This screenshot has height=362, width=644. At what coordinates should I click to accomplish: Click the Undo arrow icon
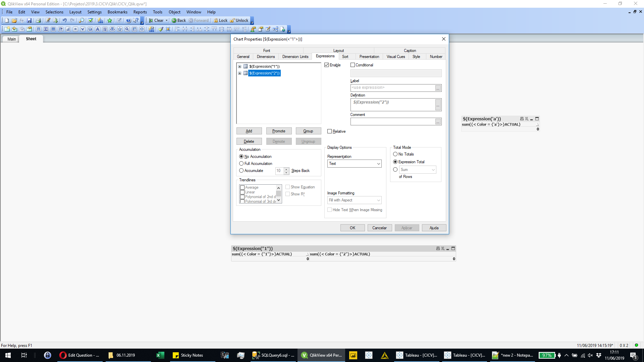point(64,20)
